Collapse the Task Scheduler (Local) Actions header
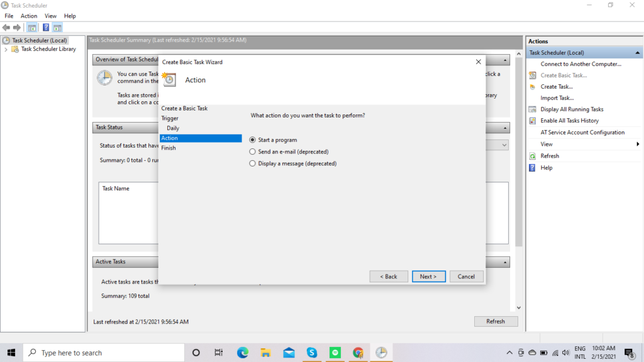This screenshot has width=644, height=362. point(638,53)
